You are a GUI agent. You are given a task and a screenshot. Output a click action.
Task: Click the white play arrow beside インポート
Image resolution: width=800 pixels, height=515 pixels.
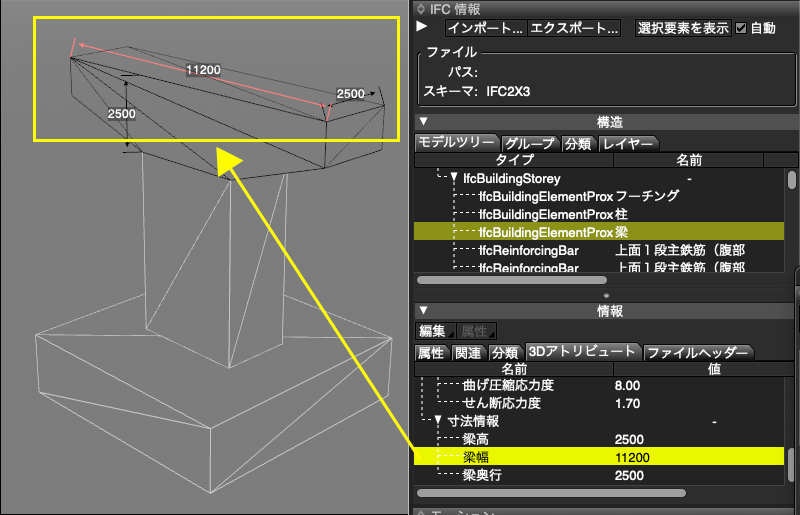pyautogui.click(x=422, y=28)
